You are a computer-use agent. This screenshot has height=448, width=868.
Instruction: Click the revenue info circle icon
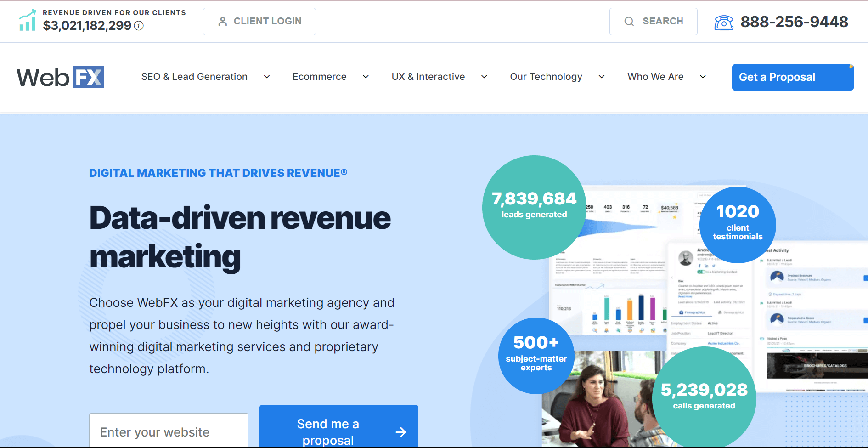pyautogui.click(x=139, y=26)
